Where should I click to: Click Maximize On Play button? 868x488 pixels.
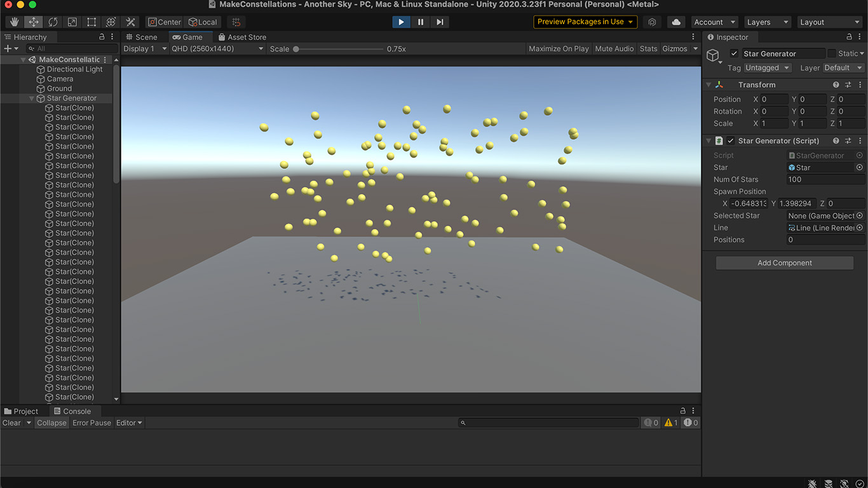pyautogui.click(x=559, y=49)
